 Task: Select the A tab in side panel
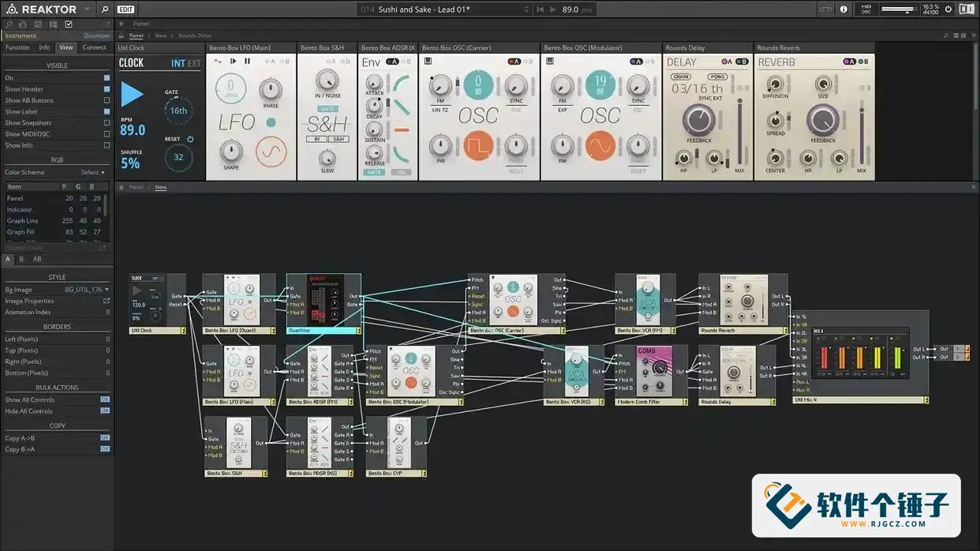8,259
